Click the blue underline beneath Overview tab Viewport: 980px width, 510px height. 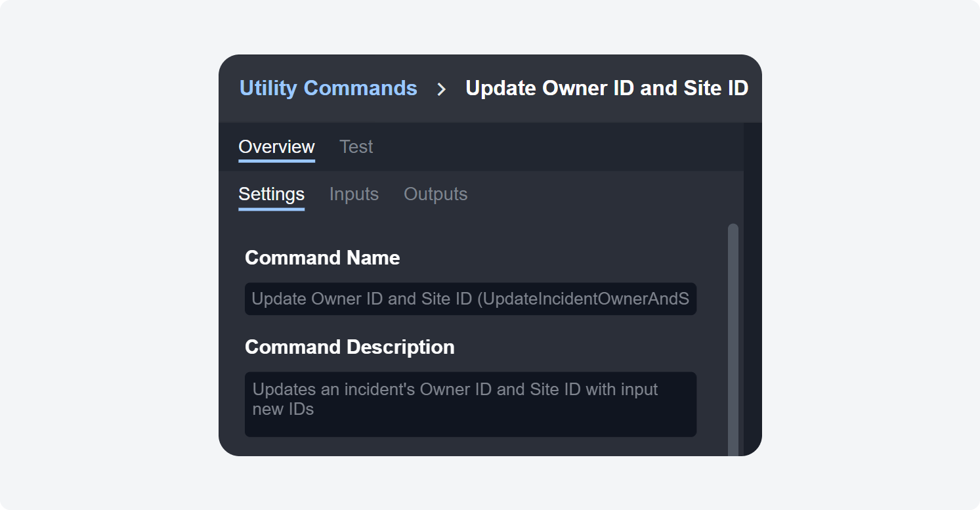point(276,160)
